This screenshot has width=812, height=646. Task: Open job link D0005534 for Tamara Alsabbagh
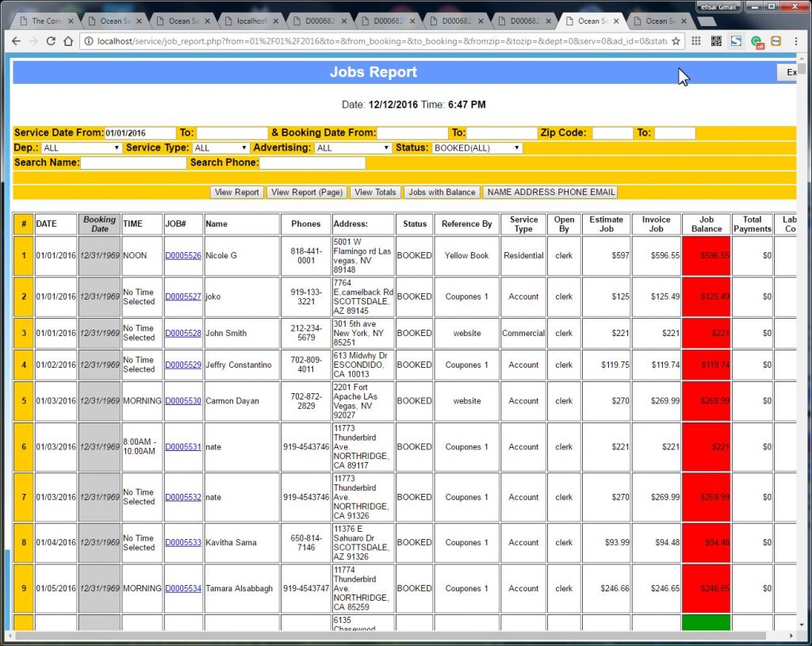point(183,589)
